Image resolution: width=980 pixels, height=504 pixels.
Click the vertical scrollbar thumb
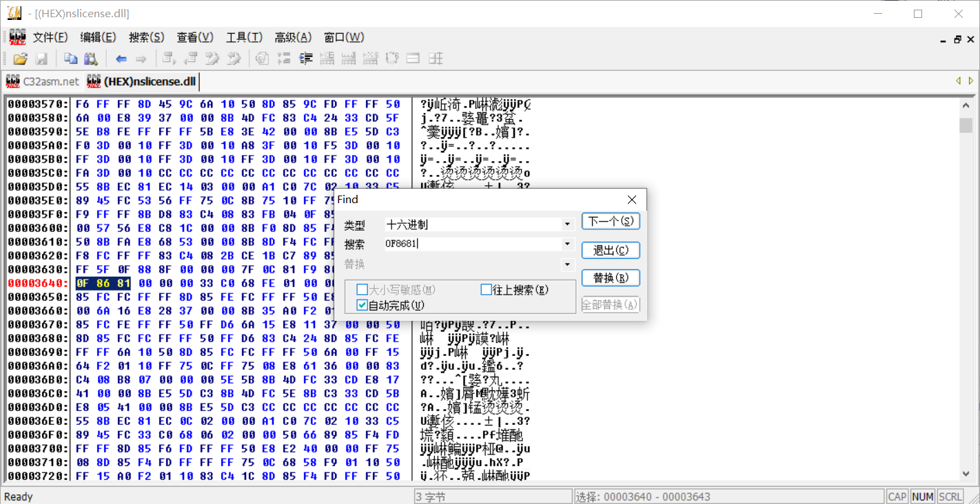coord(966,125)
